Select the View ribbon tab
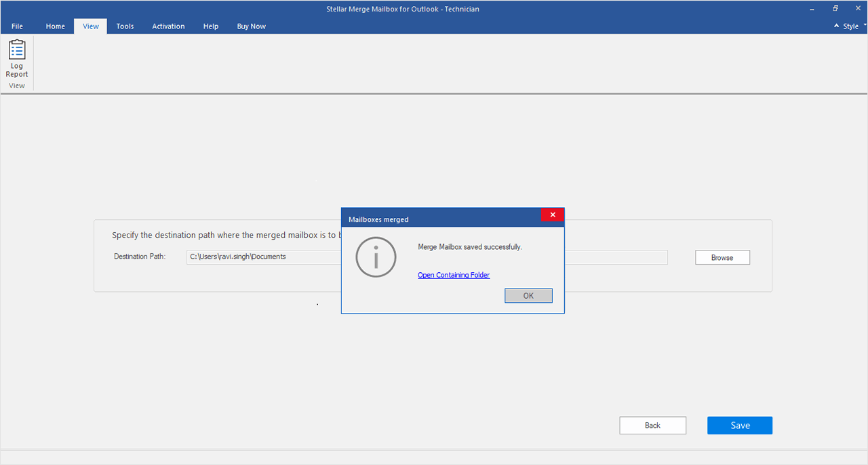The height and width of the screenshot is (465, 868). click(x=91, y=26)
